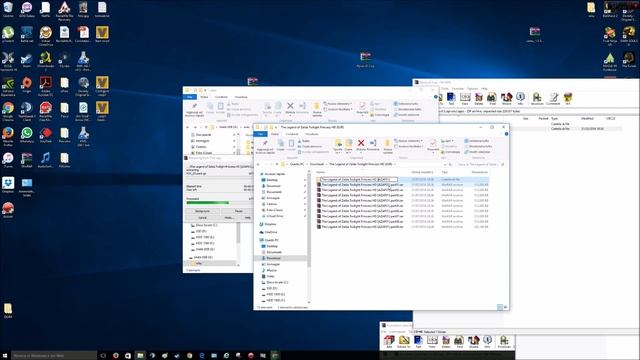Image resolution: width=640 pixels, height=360 pixels.
Task: Open the Help menu in the large WinRAR window
Action: coord(484,89)
